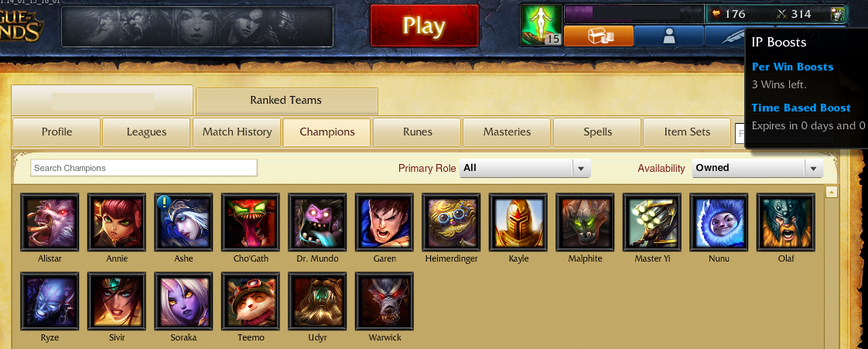Open the Item Sets tab
The width and height of the screenshot is (868, 349).
pyautogui.click(x=687, y=132)
